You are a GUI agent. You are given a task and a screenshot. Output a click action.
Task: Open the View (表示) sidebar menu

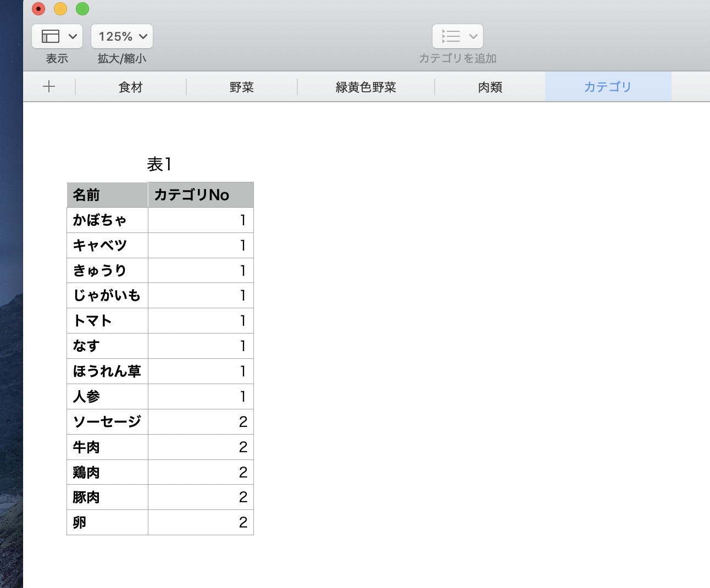click(x=57, y=36)
